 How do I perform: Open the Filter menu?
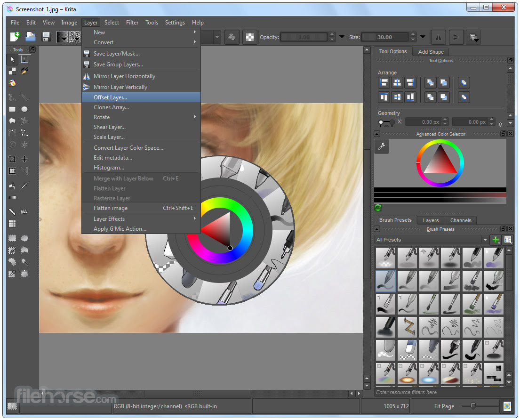(132, 23)
